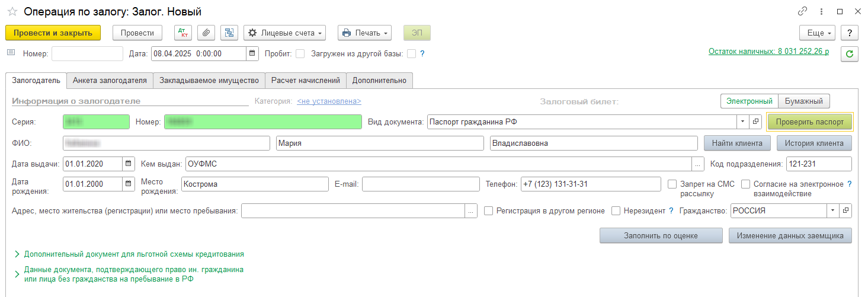Click category link не установлена

329,101
